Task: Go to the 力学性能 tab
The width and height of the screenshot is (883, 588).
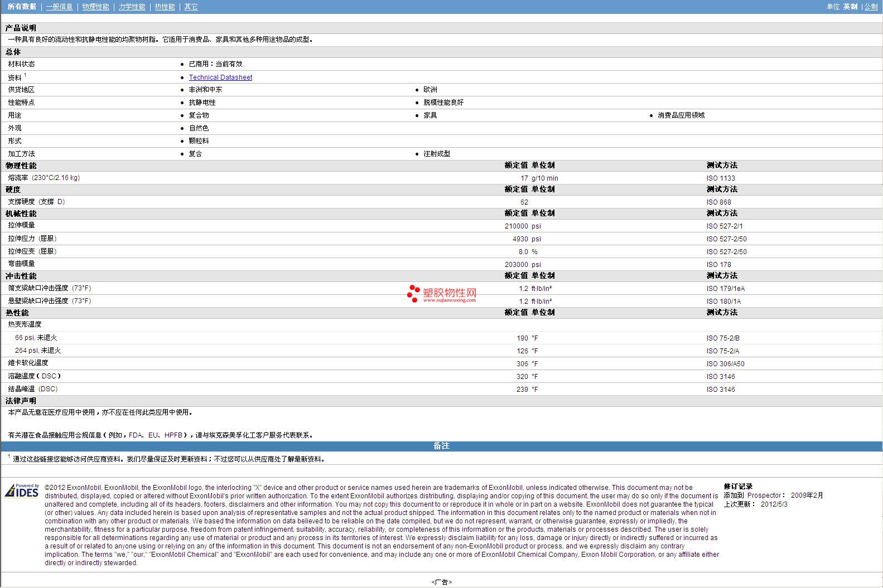Action: (132, 7)
